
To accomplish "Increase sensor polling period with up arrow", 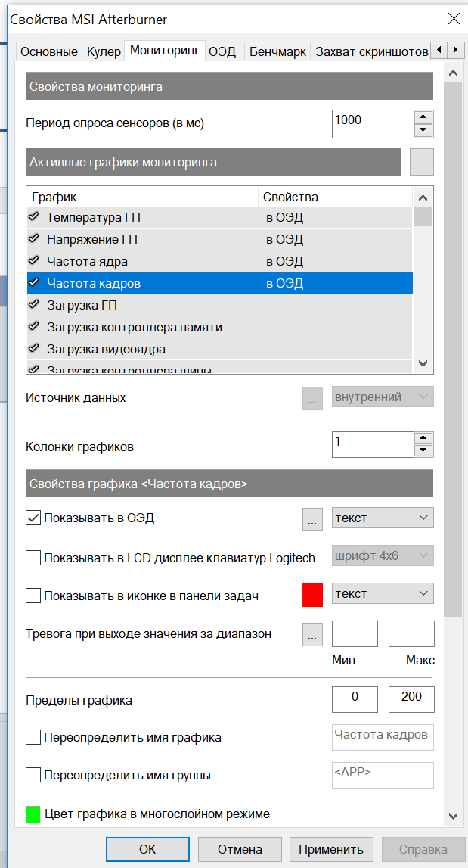I will 423,117.
